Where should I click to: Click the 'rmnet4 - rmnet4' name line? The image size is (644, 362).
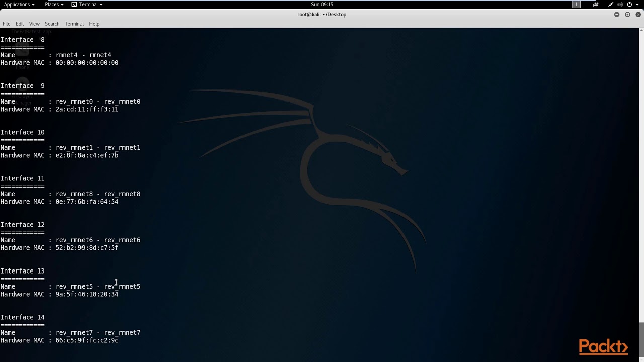coord(84,55)
